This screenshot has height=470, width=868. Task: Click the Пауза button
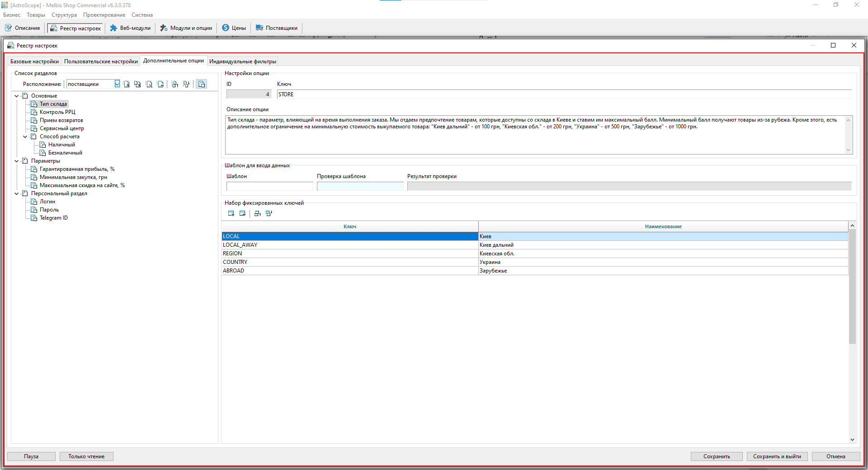tap(31, 456)
